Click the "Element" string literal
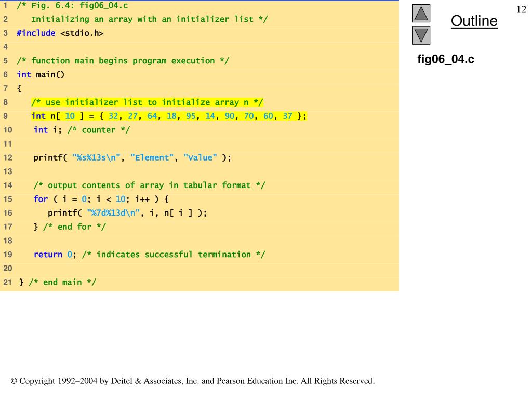This screenshot has height=399, width=532. click(152, 157)
